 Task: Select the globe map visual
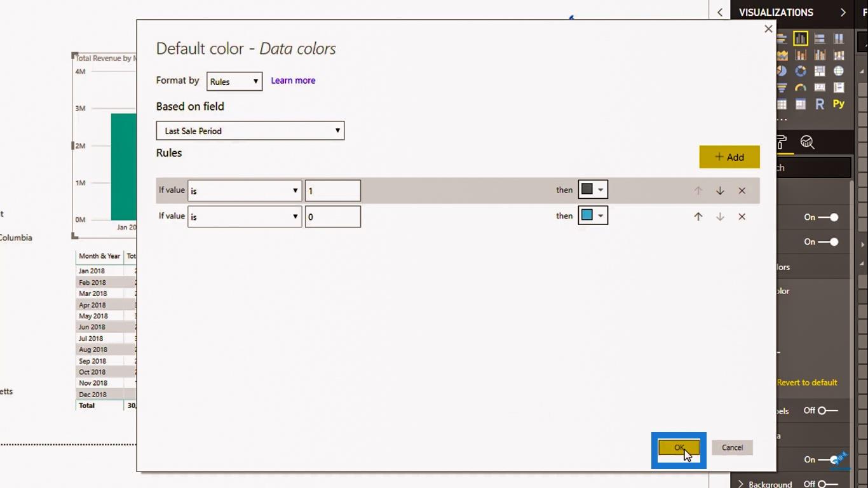click(x=839, y=71)
